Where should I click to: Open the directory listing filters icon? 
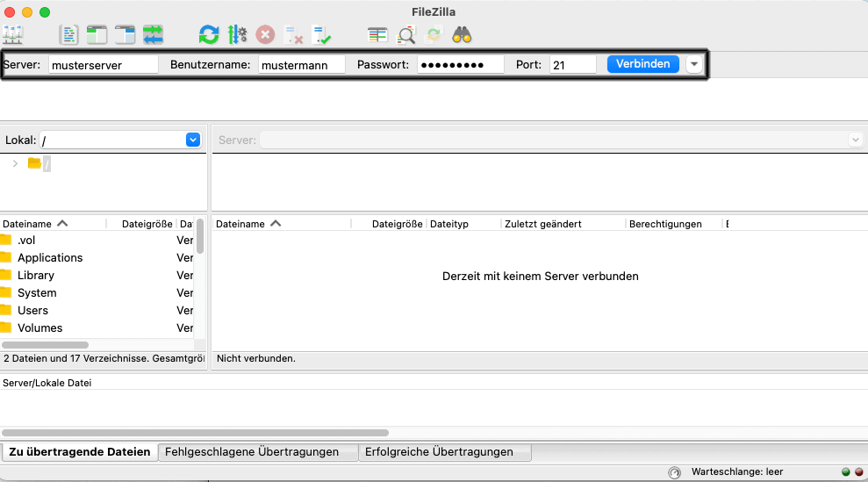pos(377,35)
